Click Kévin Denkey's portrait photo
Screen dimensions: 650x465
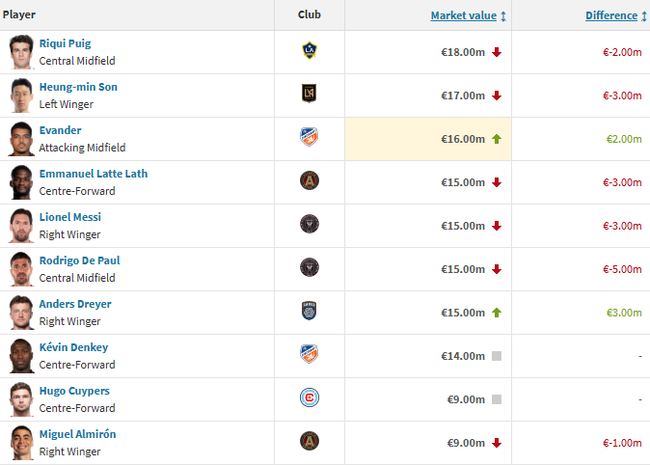(x=20, y=355)
